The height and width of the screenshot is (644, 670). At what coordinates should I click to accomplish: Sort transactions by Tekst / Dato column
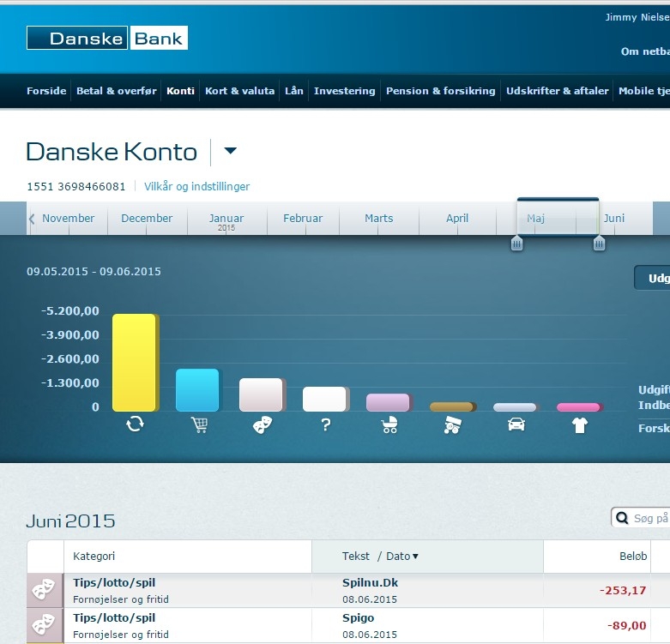pyautogui.click(x=381, y=557)
